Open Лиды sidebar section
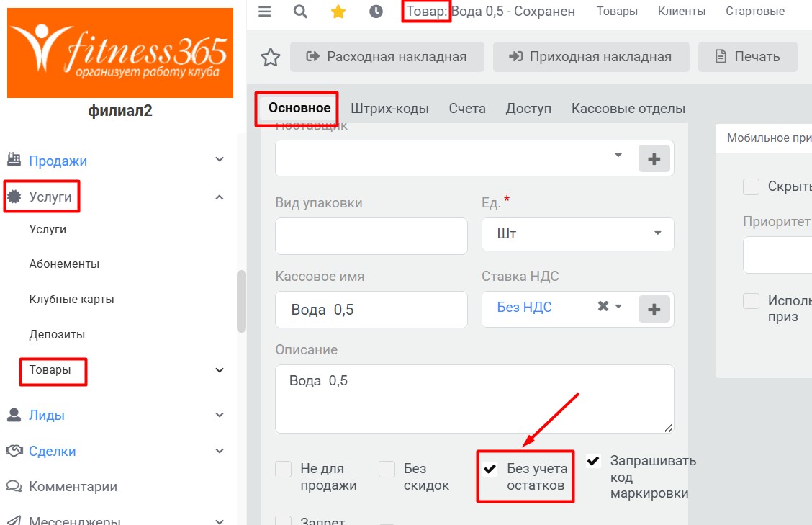Image resolution: width=812 pixels, height=525 pixels. coord(47,415)
